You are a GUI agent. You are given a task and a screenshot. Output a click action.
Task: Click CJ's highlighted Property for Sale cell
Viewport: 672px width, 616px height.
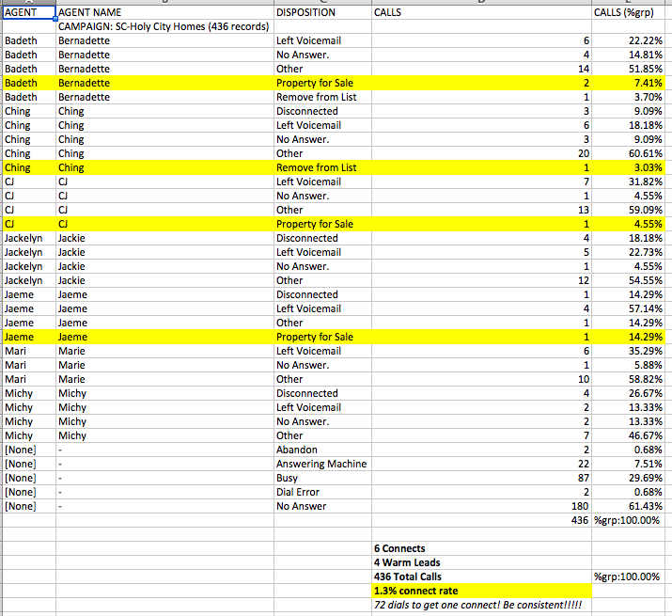coord(322,224)
